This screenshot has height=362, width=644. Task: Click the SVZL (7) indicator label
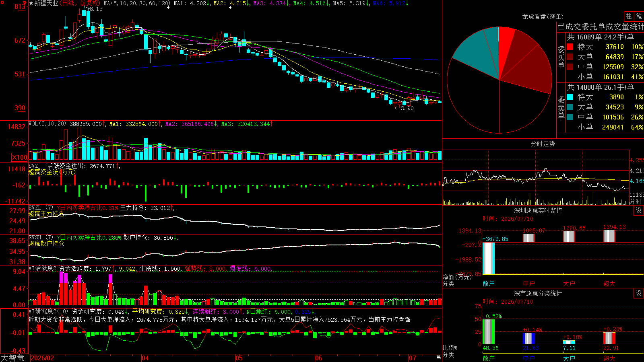(41, 208)
